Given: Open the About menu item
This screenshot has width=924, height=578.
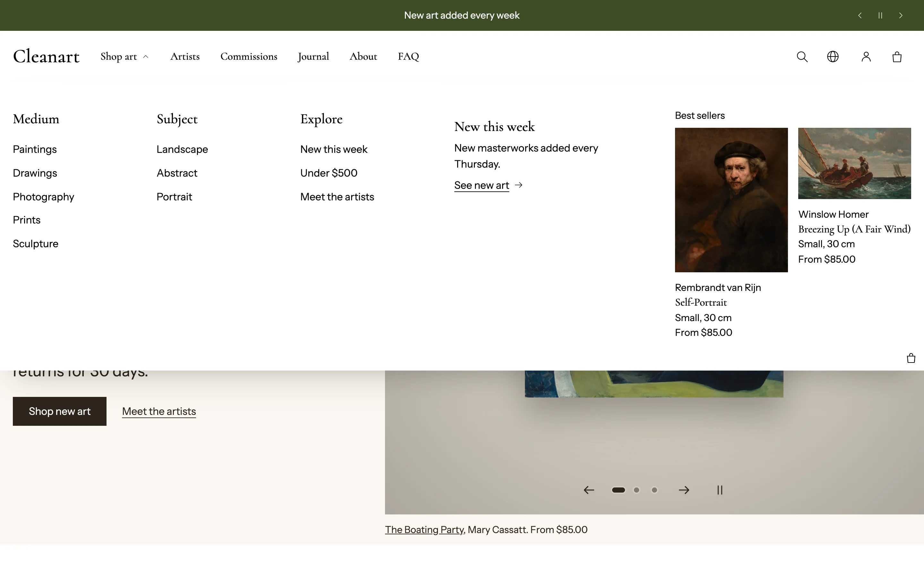Looking at the screenshot, I should click(x=363, y=57).
